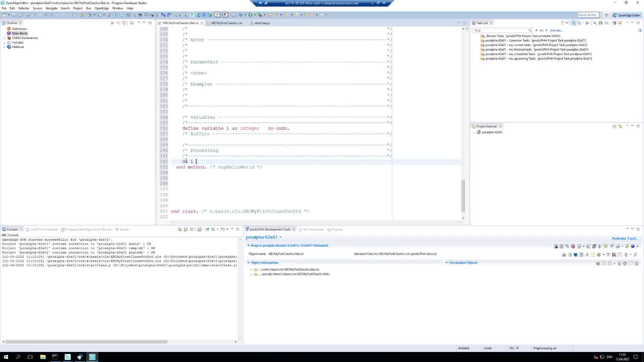Open the File menu
Image resolution: width=644 pixels, height=362 pixels.
click(4, 8)
